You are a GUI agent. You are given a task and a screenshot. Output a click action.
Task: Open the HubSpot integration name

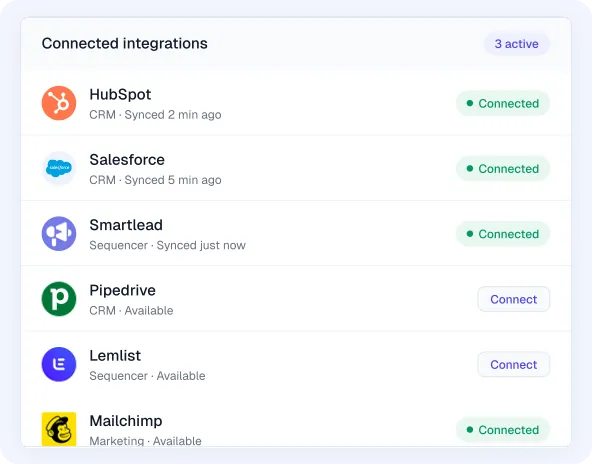click(x=120, y=94)
